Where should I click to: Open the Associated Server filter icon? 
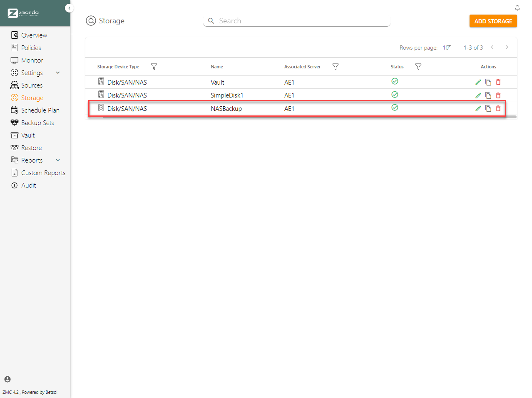(x=335, y=67)
